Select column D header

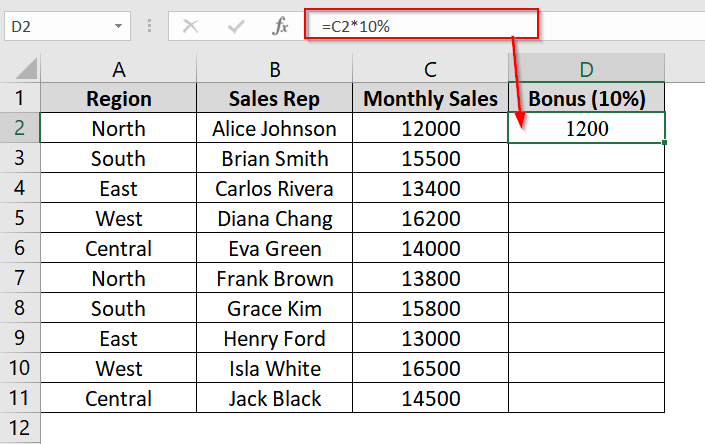pyautogui.click(x=586, y=68)
